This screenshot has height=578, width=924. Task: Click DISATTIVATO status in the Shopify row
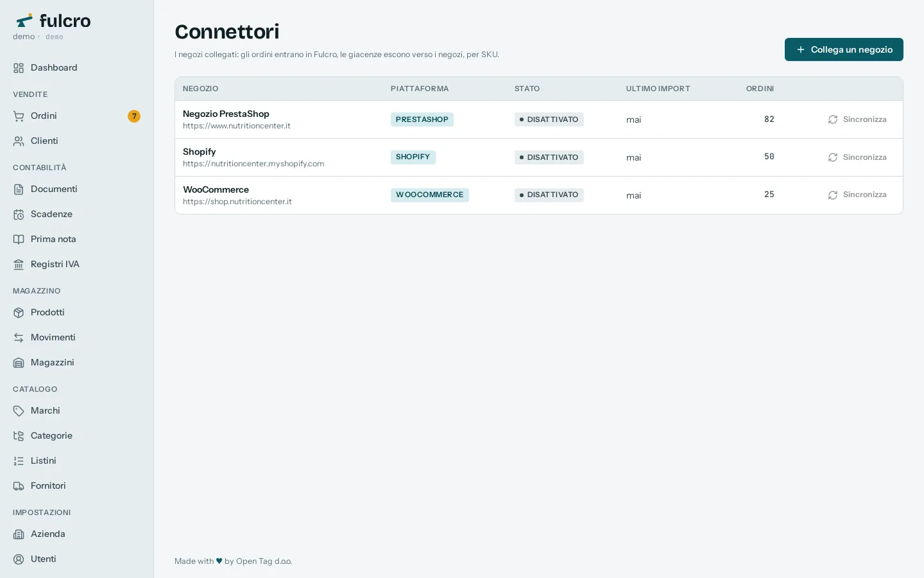[x=549, y=157]
